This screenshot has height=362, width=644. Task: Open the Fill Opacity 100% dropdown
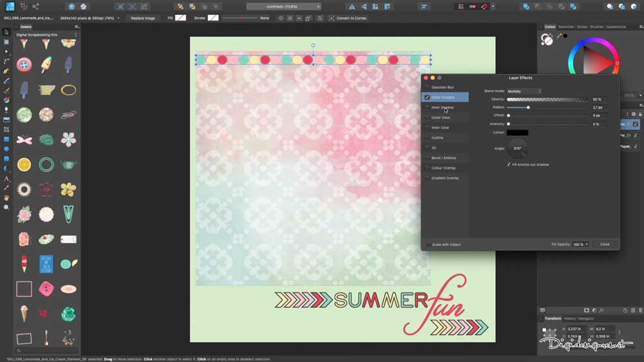[581, 245]
